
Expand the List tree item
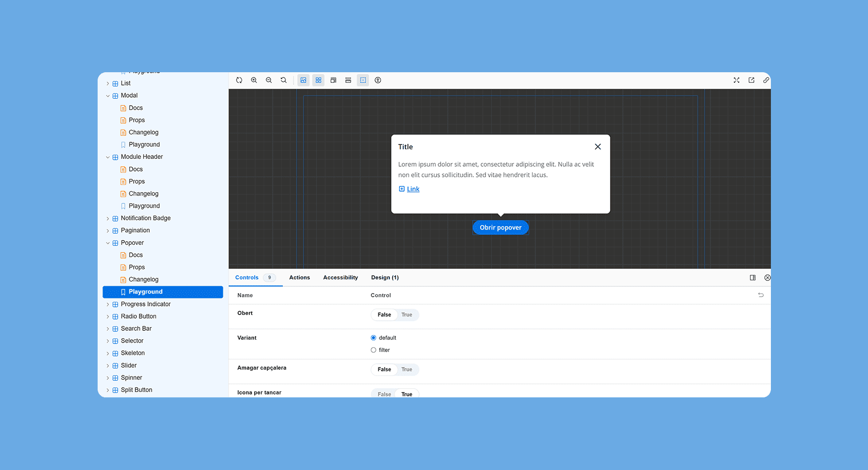(x=108, y=83)
